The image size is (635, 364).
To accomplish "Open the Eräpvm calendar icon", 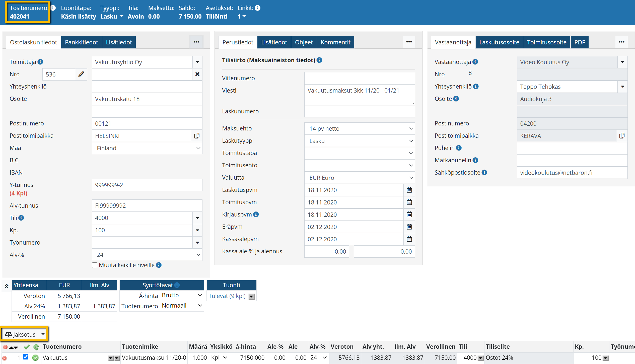I will point(409,227).
